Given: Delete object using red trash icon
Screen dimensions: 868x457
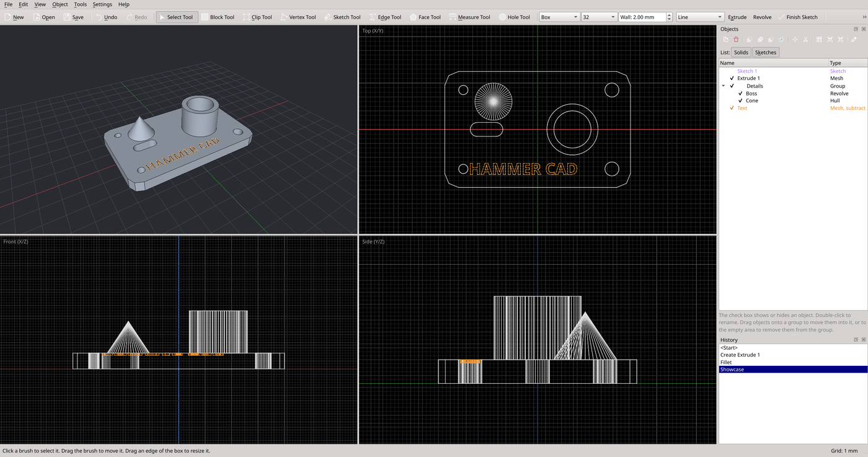Looking at the screenshot, I should (x=737, y=40).
